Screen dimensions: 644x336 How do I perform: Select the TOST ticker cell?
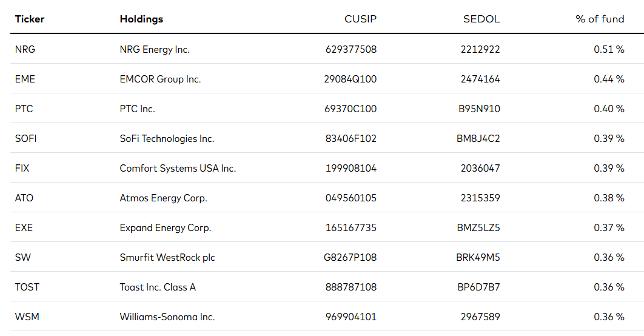27,287
